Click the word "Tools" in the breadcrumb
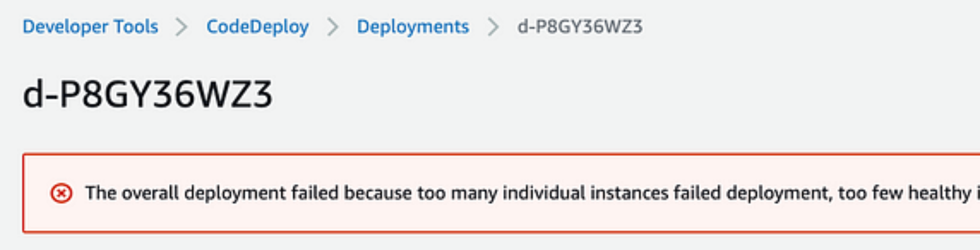Screen dimensions: 980x250 (136, 27)
